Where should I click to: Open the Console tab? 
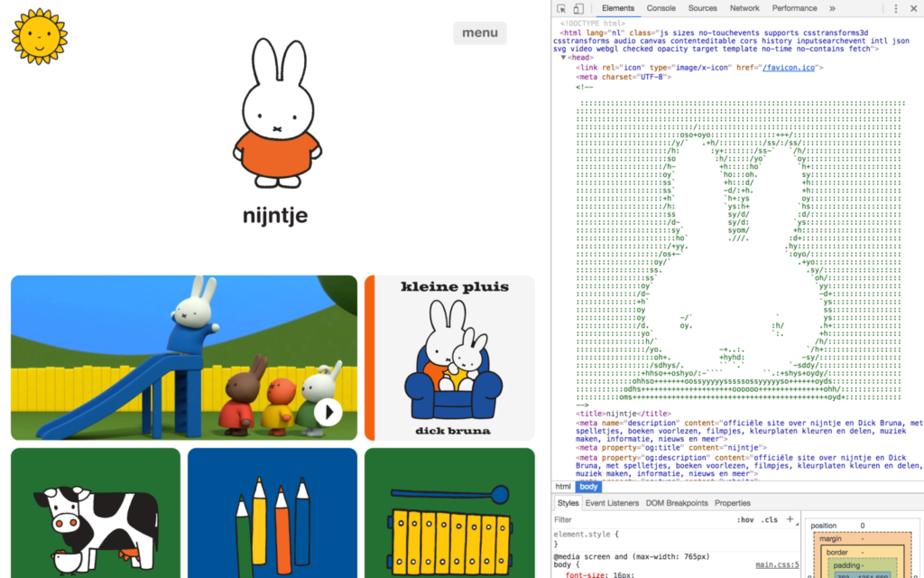click(x=661, y=8)
